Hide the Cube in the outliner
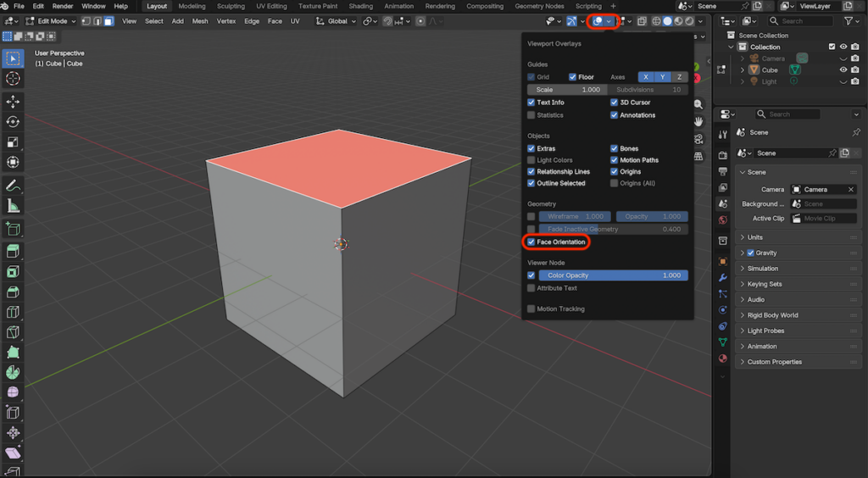Screen dimensions: 868x478 [x=843, y=70]
